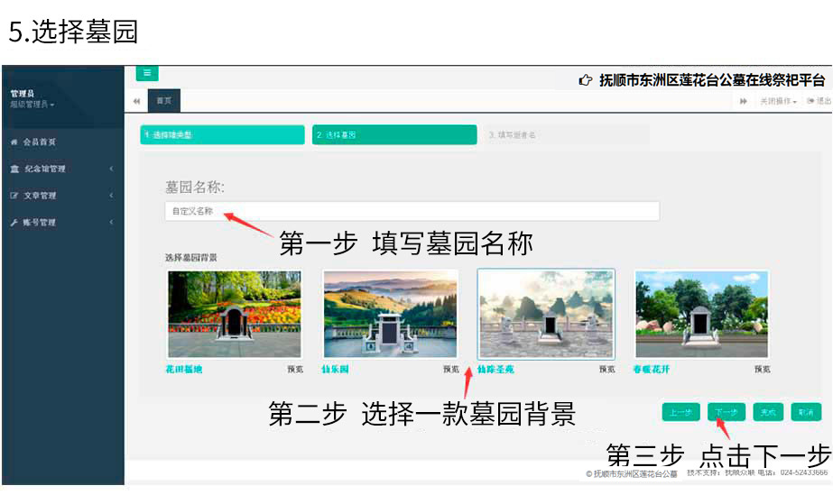Open the 关闭操作 dropdown

[x=778, y=101]
